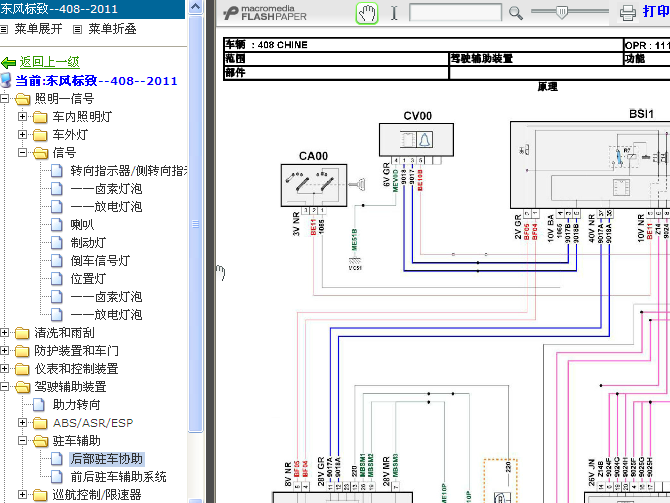Open 位置灯 tree item

coord(88,279)
